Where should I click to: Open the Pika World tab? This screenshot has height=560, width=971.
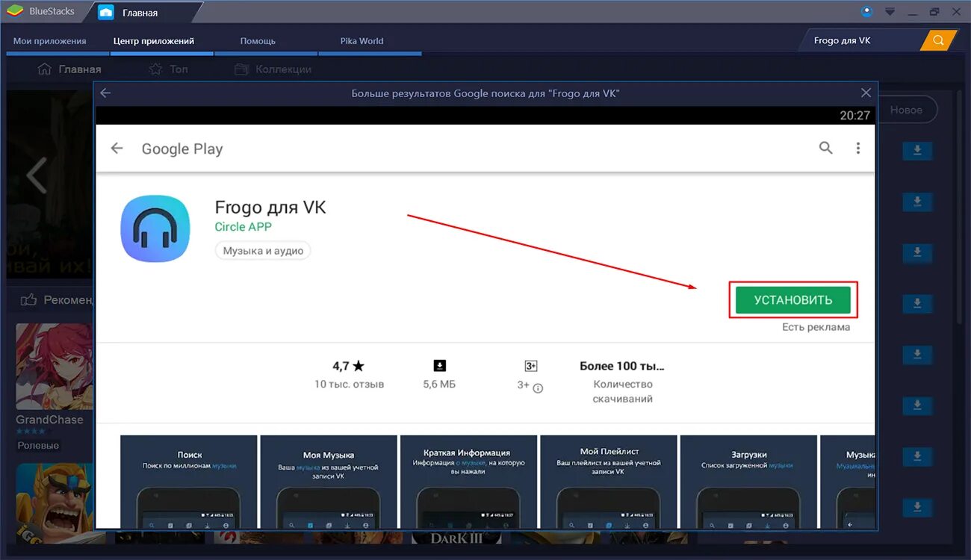(x=362, y=41)
